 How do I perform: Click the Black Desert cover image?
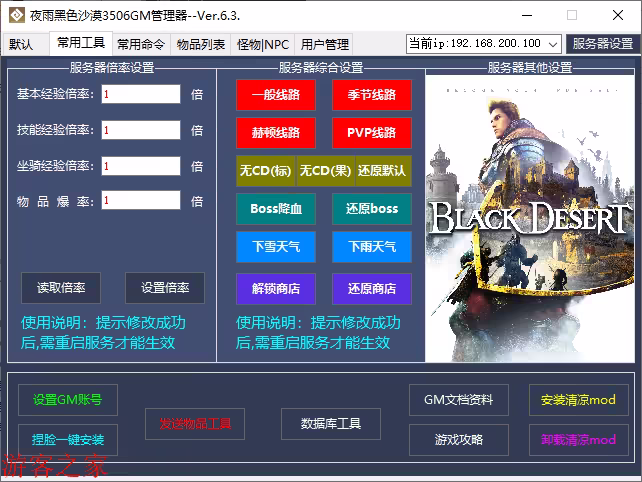[530, 218]
